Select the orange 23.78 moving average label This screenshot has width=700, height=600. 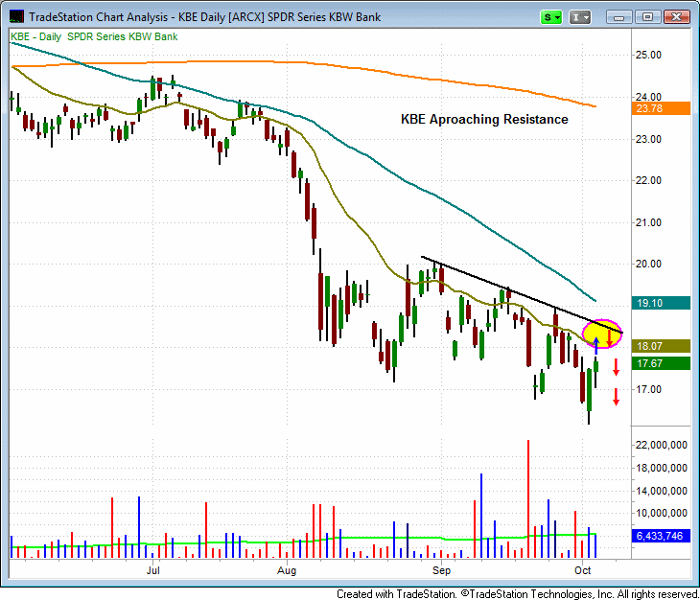point(661,108)
